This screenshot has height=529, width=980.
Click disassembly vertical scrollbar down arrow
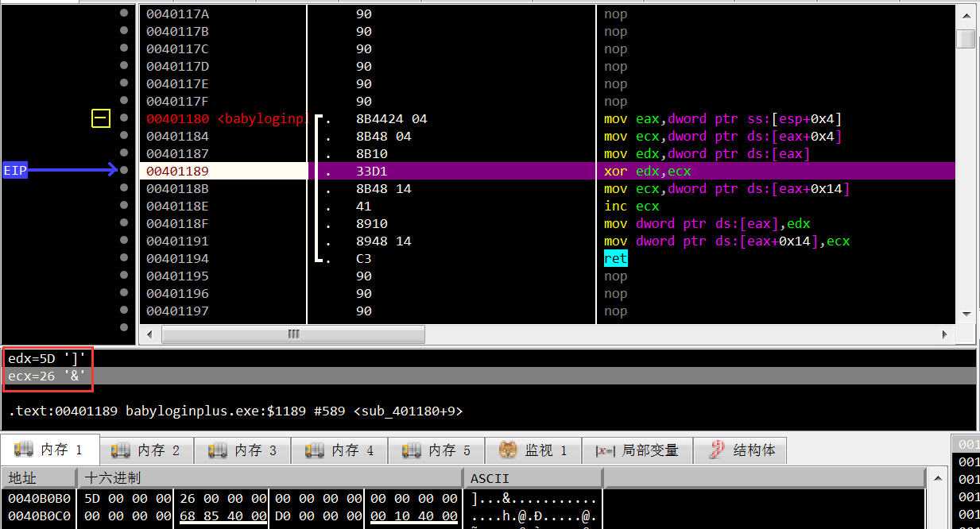[x=966, y=314]
